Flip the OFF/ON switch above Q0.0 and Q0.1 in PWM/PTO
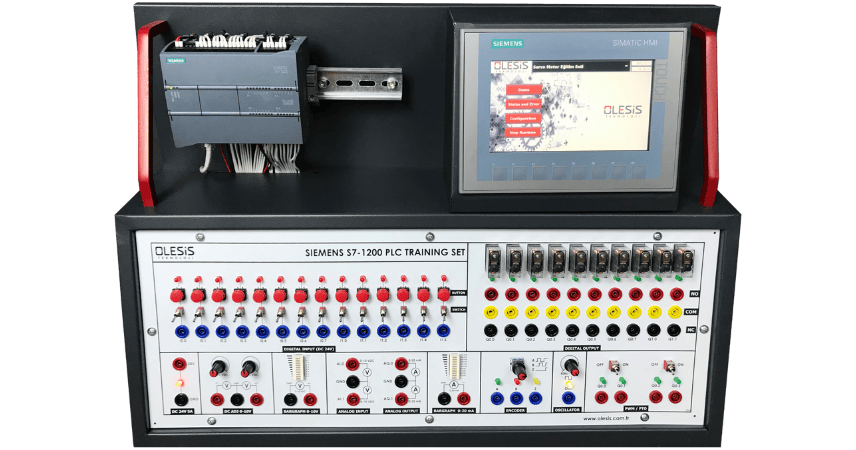 614,365
